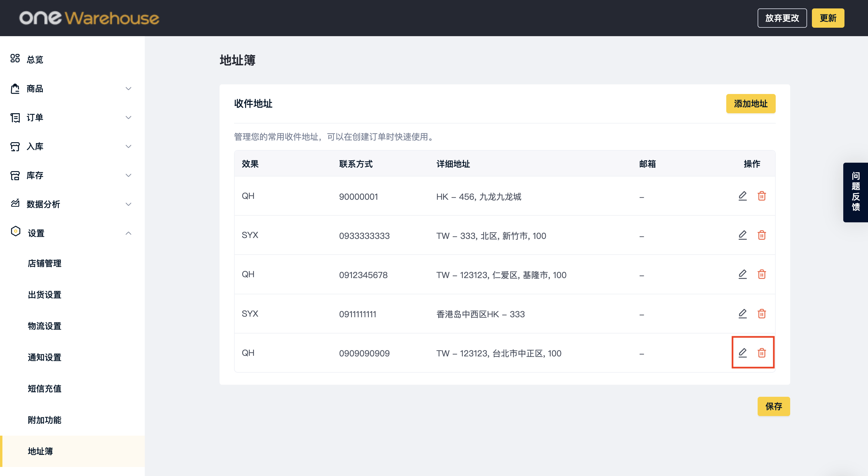This screenshot has height=476, width=868.
Task: Click the 入库 inbound icon in sidebar
Action: 15,146
